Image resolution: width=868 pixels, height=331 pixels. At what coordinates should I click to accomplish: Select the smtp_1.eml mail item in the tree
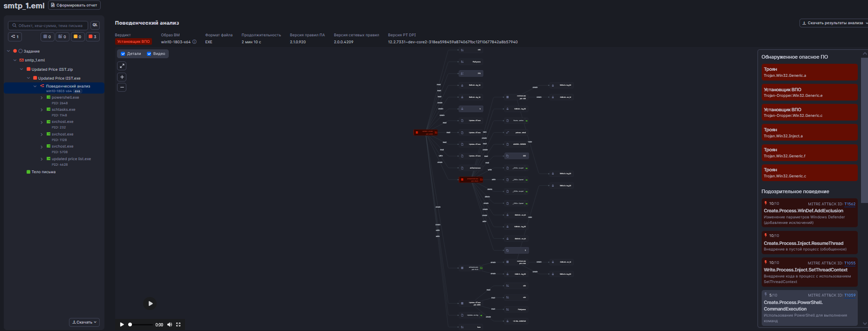tap(35, 60)
